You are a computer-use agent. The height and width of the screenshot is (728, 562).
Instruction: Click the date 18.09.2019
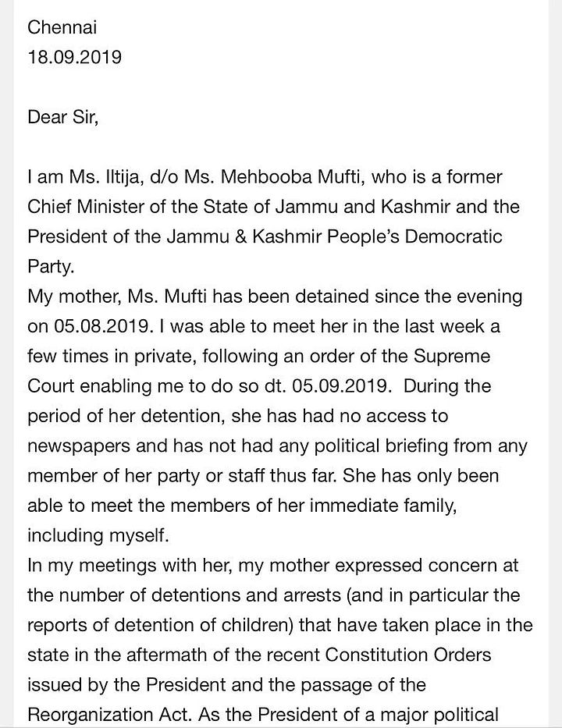[74, 58]
